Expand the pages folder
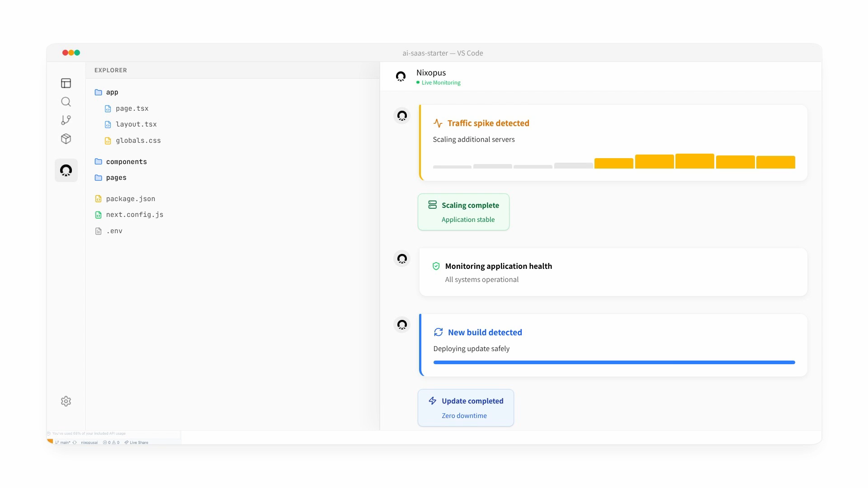The height and width of the screenshot is (488, 868). (111, 178)
